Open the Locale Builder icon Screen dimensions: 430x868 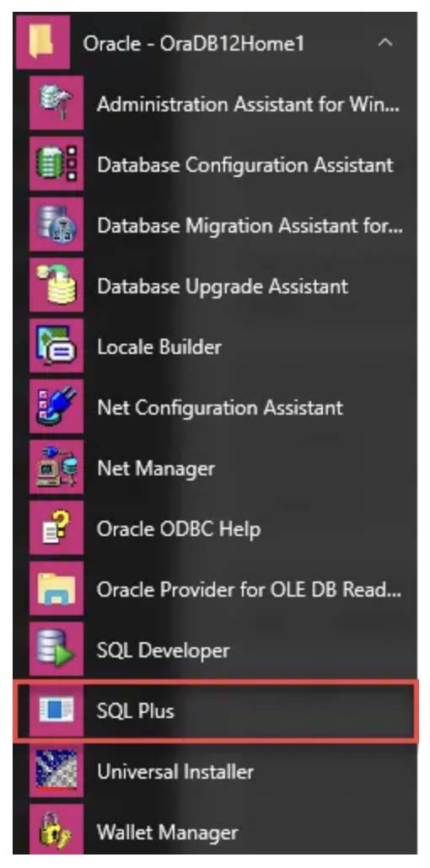pos(56,346)
